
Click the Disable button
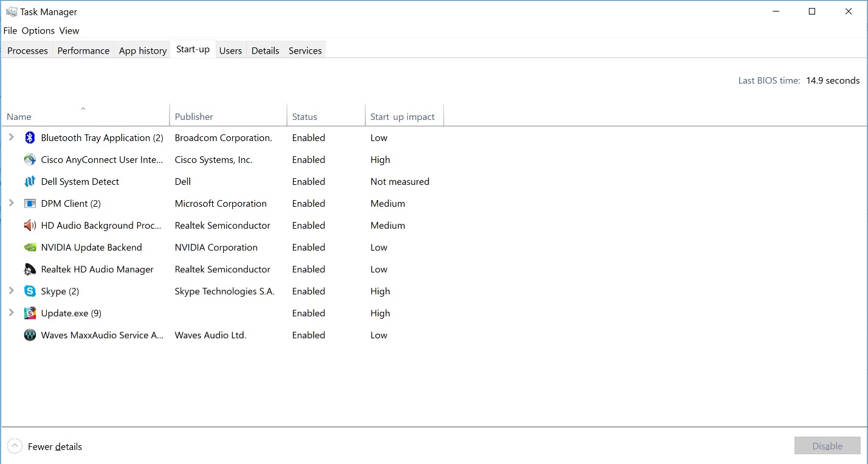point(827,446)
